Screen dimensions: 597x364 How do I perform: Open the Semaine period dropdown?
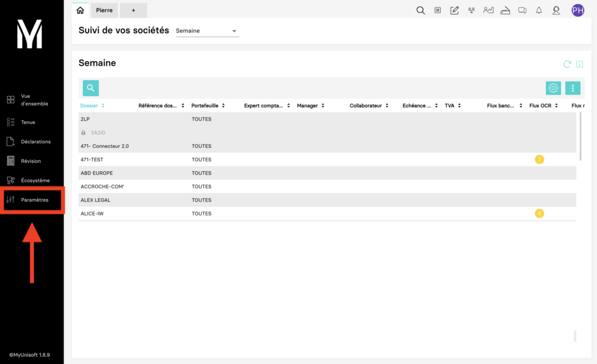[x=207, y=31]
